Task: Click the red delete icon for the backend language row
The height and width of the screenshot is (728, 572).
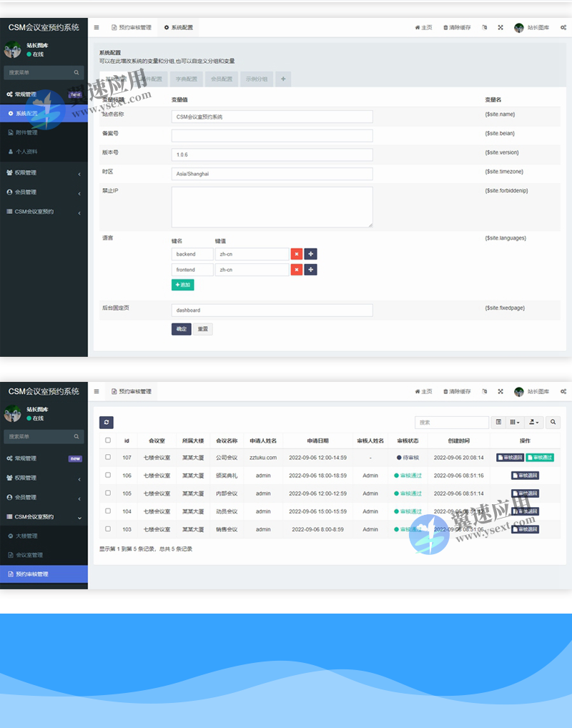Action: pos(296,254)
